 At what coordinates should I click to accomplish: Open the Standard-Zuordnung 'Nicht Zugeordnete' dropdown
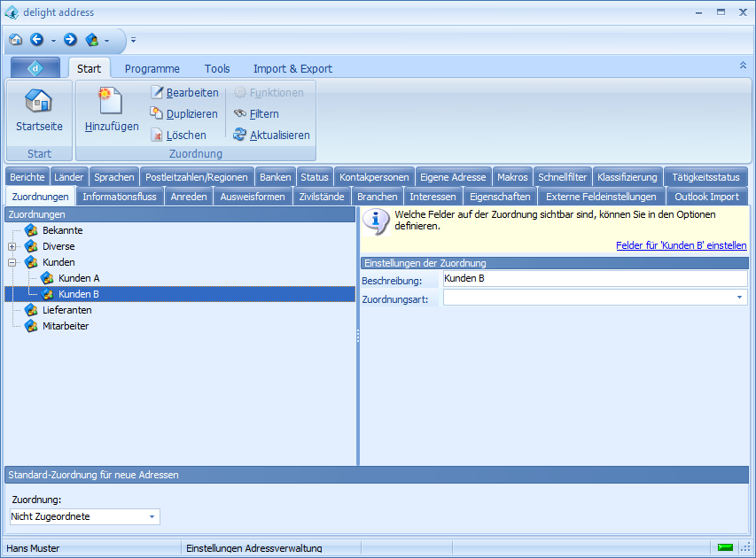click(152, 516)
